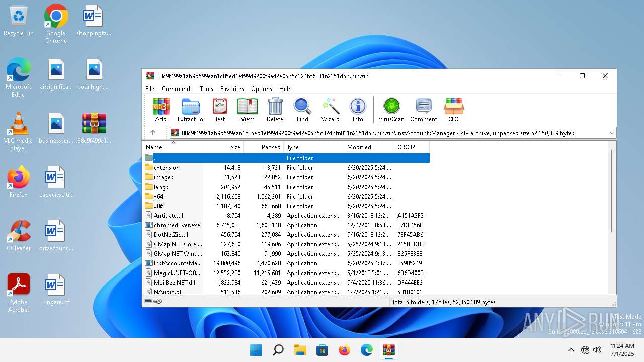The width and height of the screenshot is (644, 362).
Task: Sort files by Packed column header
Action: [x=264, y=147]
